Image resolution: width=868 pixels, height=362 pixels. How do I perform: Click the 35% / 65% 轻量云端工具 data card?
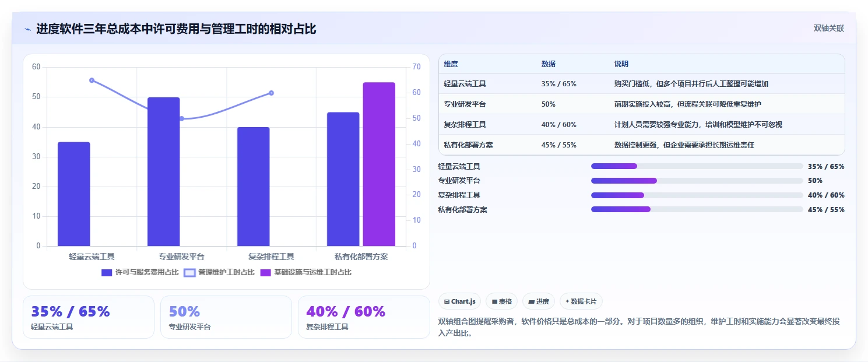(89, 317)
